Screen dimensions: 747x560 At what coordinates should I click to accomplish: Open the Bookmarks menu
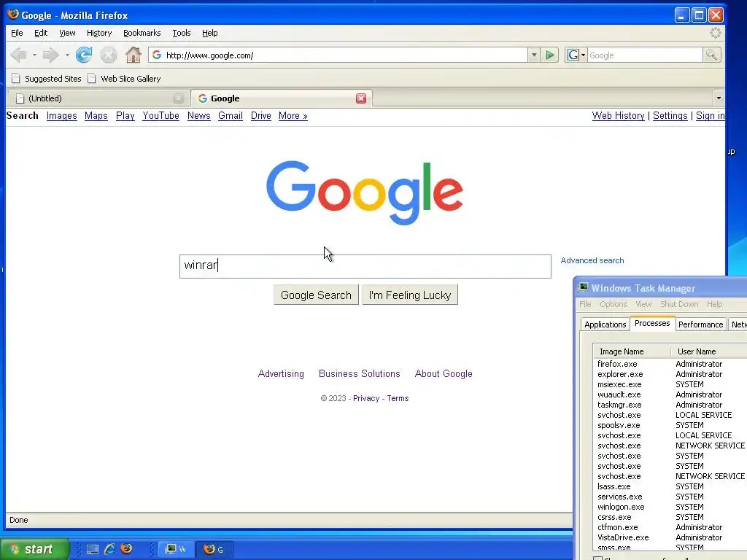pos(142,33)
